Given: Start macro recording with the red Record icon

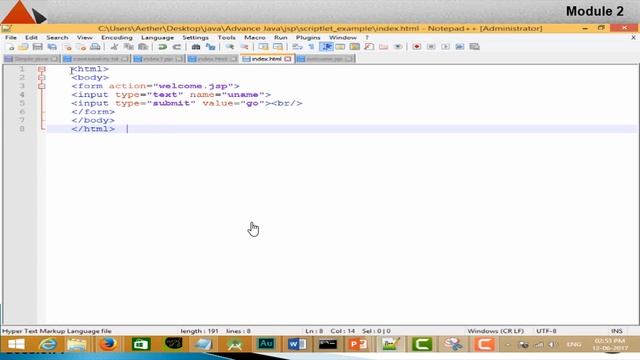Looking at the screenshot, I should click(417, 47).
